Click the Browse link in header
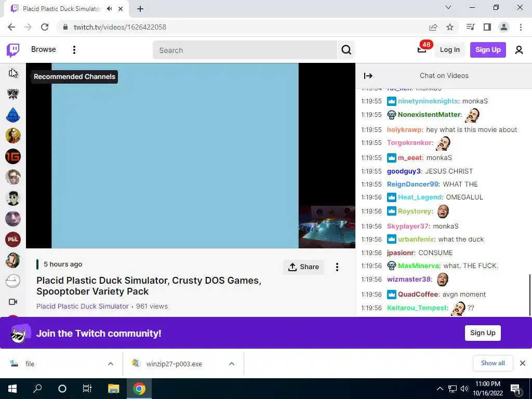This screenshot has width=532, height=399. 44,49
